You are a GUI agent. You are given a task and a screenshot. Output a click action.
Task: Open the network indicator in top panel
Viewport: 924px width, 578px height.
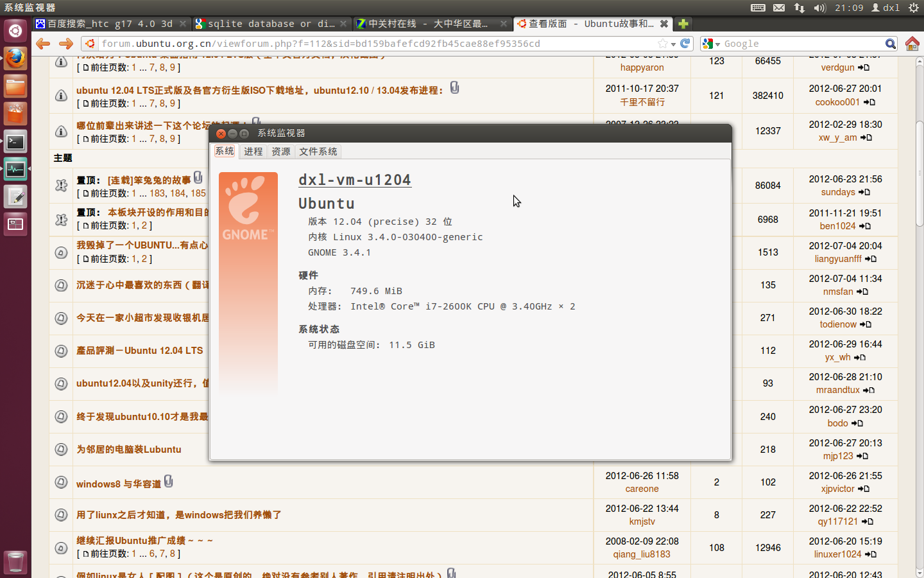(x=800, y=8)
